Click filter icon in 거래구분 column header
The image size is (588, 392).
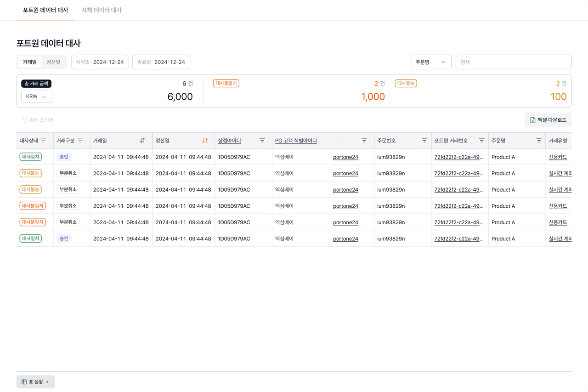[80, 141]
